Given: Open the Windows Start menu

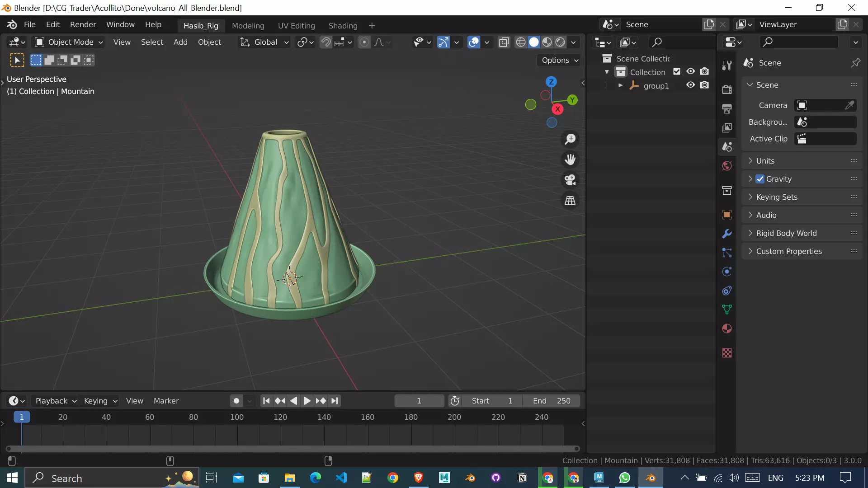Looking at the screenshot, I should point(12,478).
